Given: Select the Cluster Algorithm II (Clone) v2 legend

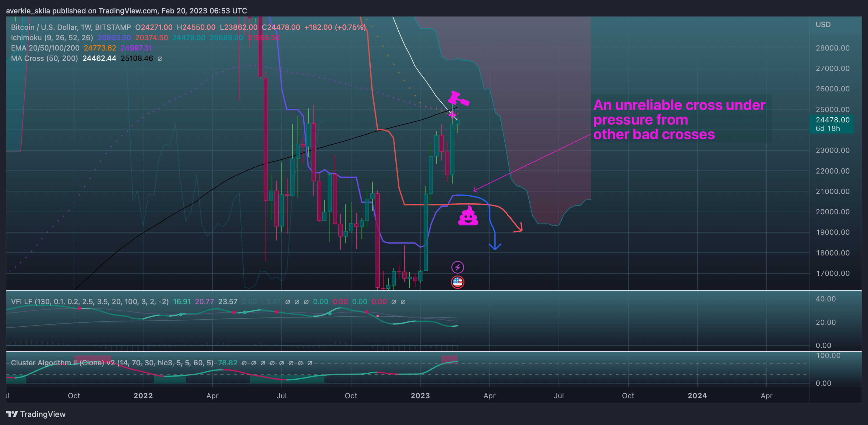Looking at the screenshot, I should (112, 363).
